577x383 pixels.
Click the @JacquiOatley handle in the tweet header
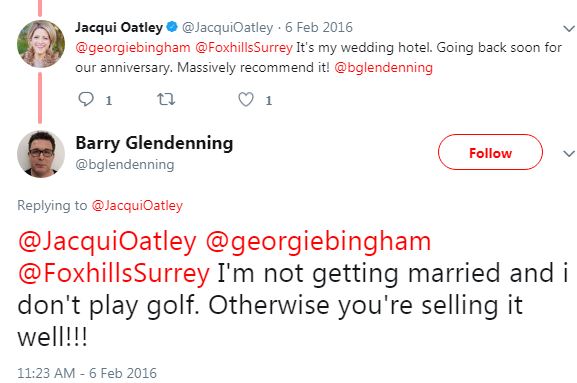click(227, 28)
